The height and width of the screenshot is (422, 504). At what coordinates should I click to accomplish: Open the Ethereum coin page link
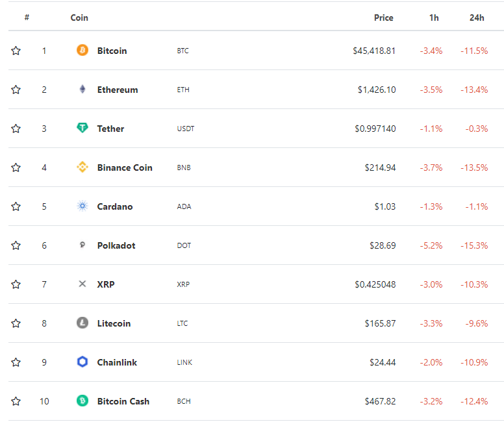[x=118, y=90]
